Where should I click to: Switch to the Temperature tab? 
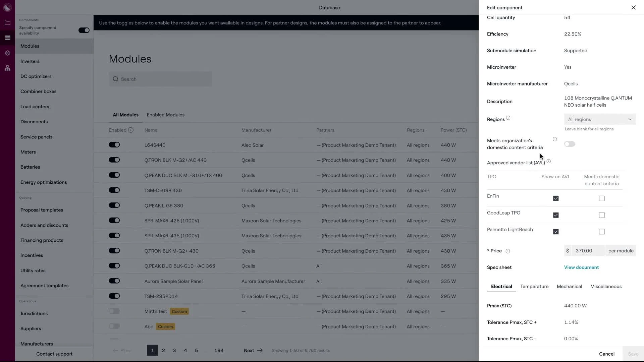click(x=534, y=287)
